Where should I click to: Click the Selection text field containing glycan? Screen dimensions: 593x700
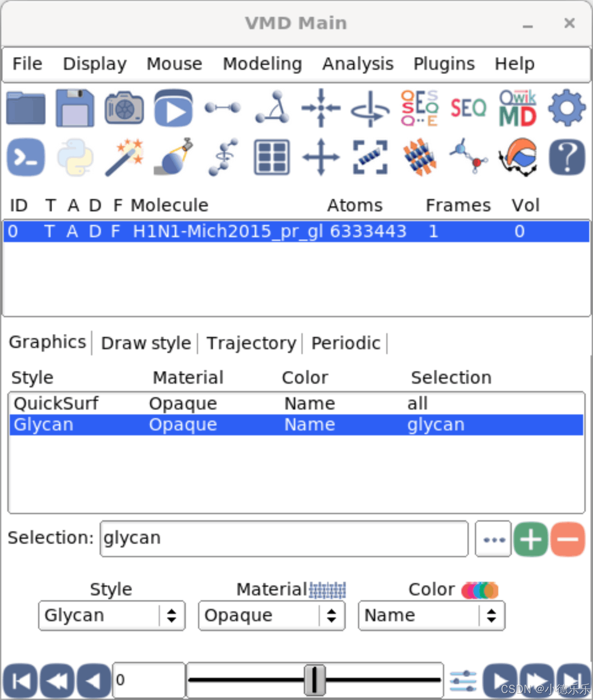(x=284, y=539)
